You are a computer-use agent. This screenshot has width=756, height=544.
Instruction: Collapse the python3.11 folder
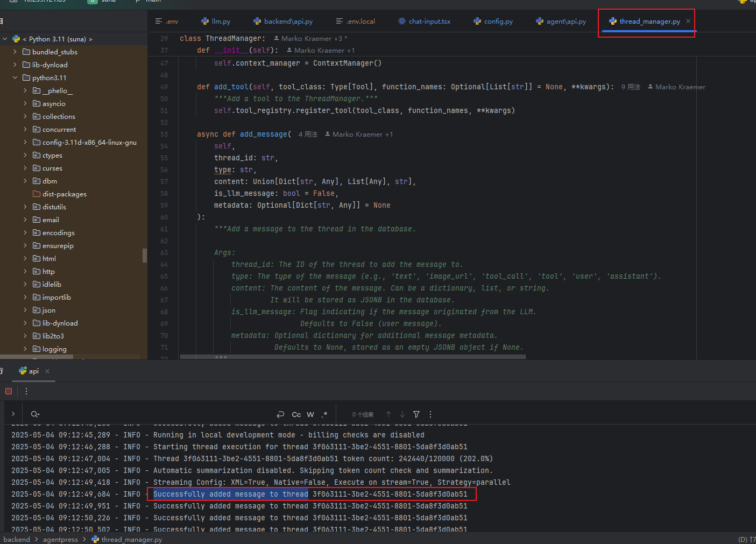pyautogui.click(x=15, y=77)
